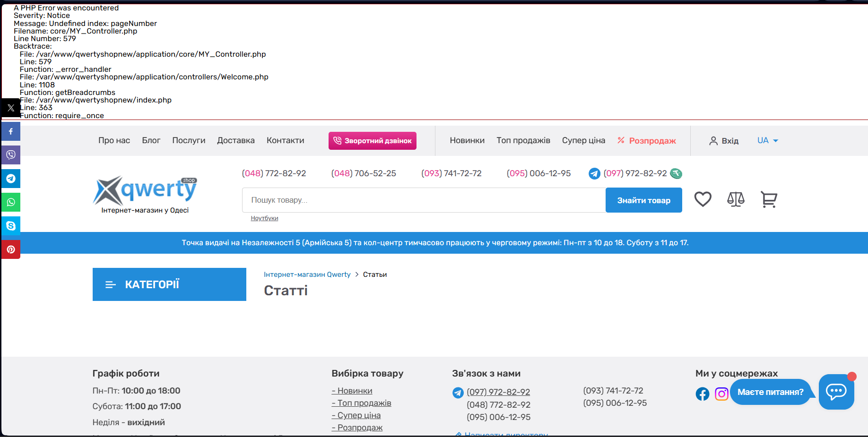Image resolution: width=868 pixels, height=437 pixels.
Task: Click the Пошук товару search field
Action: click(x=423, y=200)
